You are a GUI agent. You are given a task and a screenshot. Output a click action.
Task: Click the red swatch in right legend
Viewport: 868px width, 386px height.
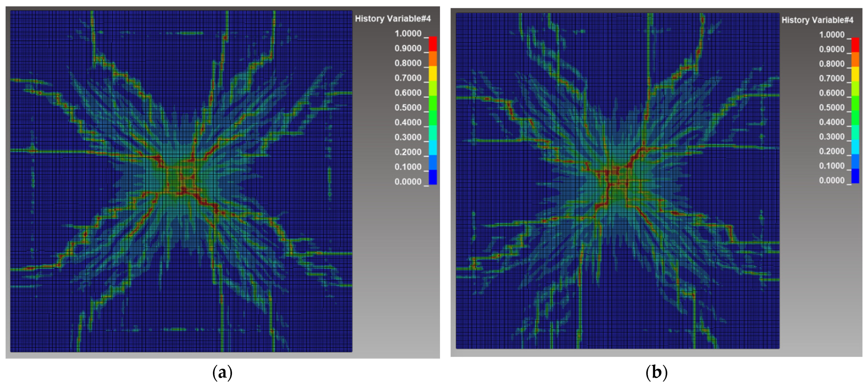pos(855,45)
